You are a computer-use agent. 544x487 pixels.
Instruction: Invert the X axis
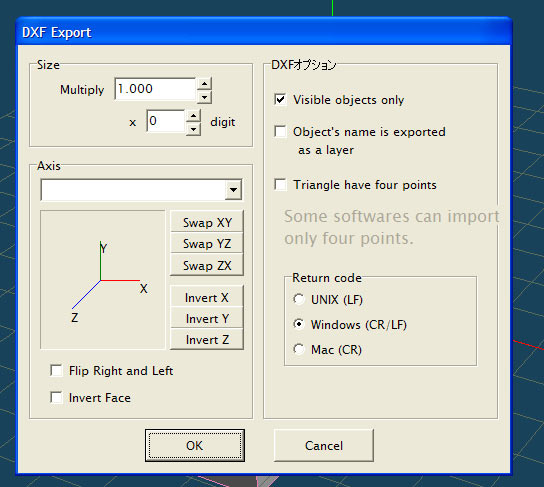(x=207, y=297)
